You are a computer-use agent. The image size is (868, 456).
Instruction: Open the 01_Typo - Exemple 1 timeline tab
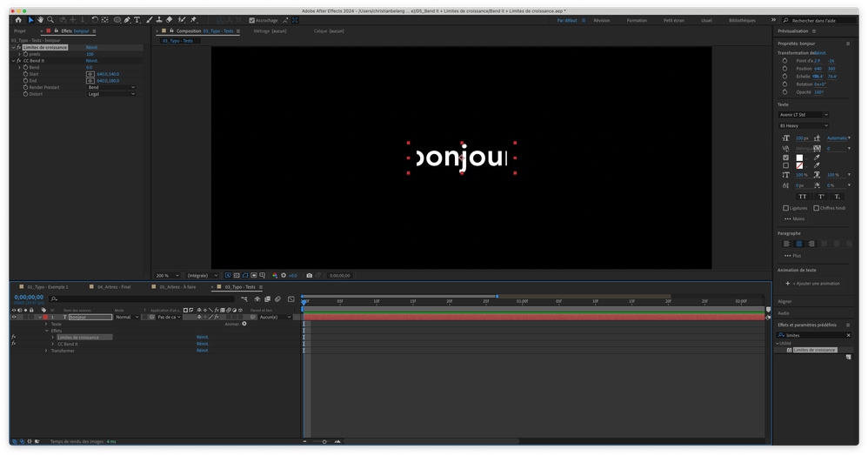point(48,287)
